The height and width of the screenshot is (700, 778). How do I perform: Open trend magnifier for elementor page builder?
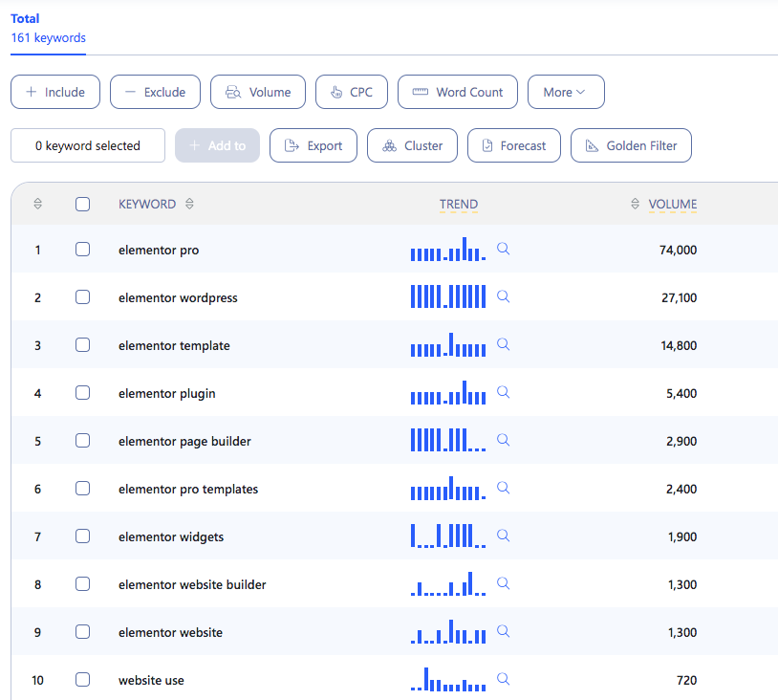point(503,440)
